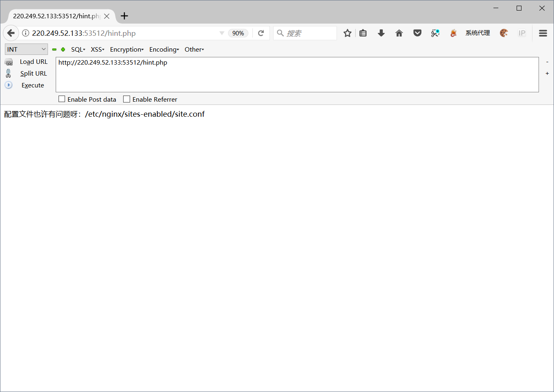Open the HackBar scissors extension icon
554x392 pixels.
click(435, 33)
